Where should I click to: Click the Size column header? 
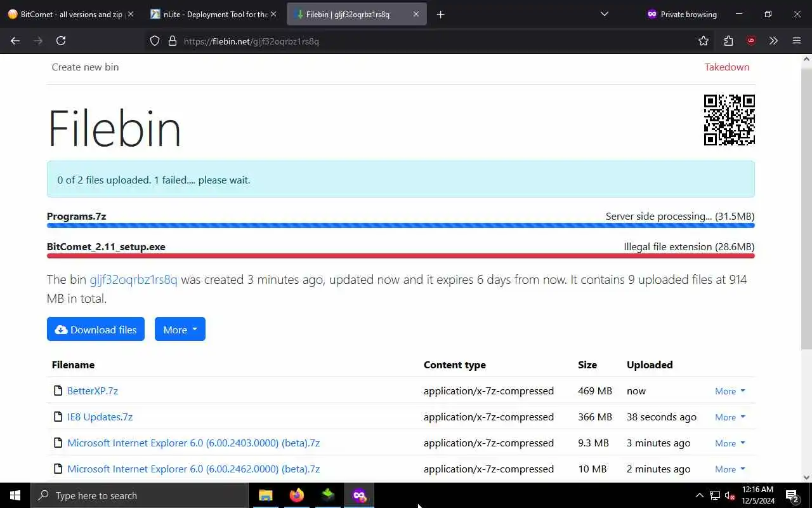pos(587,364)
